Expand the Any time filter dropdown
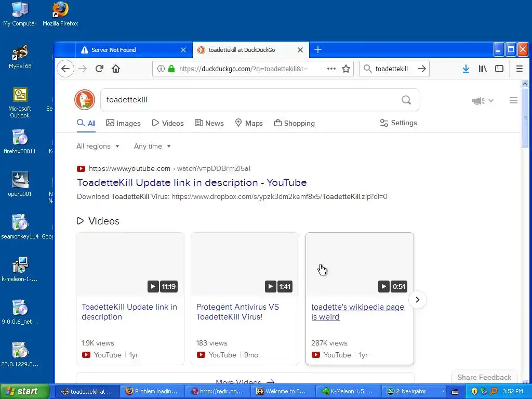 (x=152, y=146)
